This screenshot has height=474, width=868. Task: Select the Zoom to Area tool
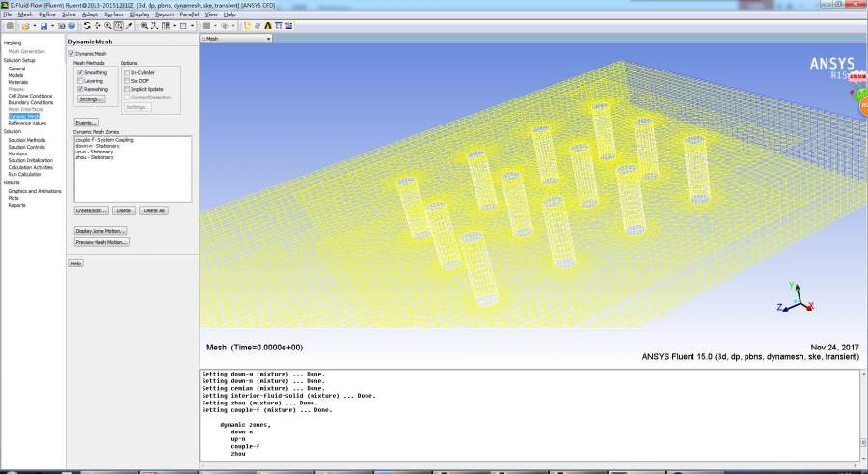coord(119,26)
